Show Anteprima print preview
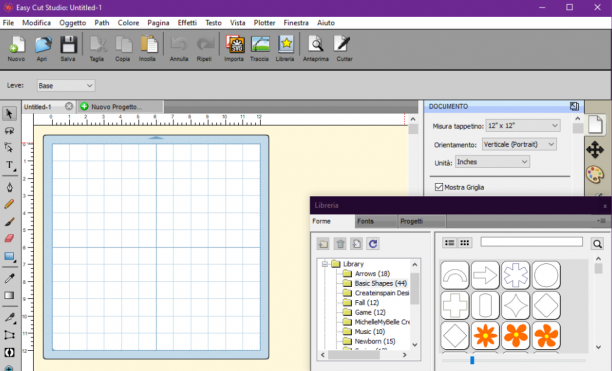612x371 pixels. click(x=315, y=48)
